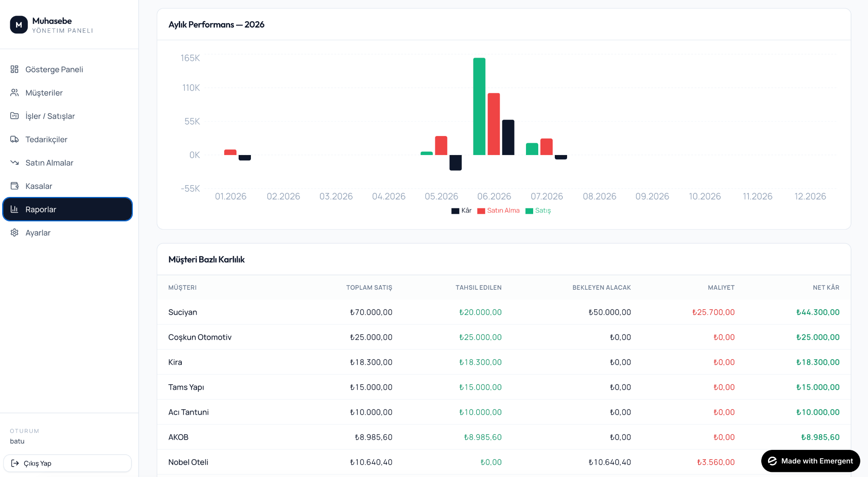Toggle the Kâr legend series
Image resolution: width=868 pixels, height=477 pixels.
[461, 211]
